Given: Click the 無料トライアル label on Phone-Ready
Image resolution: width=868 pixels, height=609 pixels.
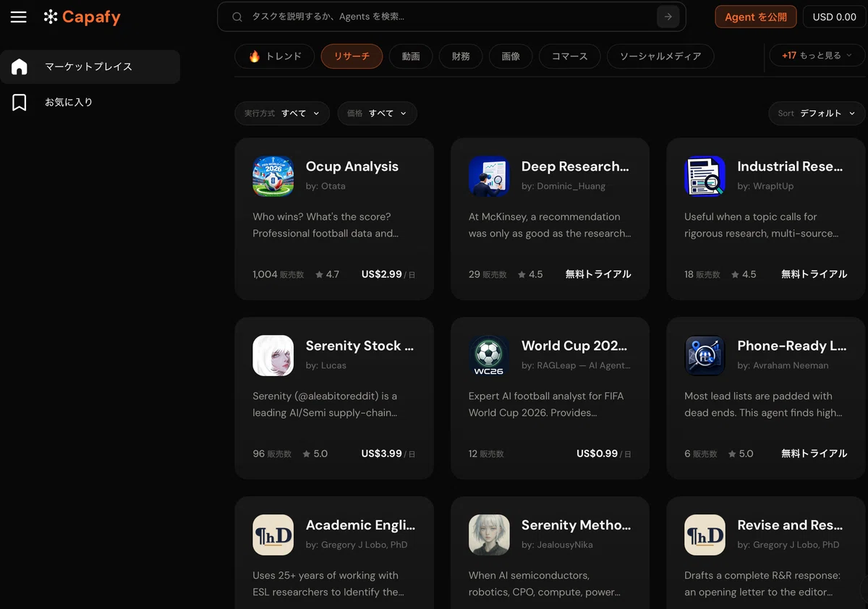Looking at the screenshot, I should tap(814, 453).
